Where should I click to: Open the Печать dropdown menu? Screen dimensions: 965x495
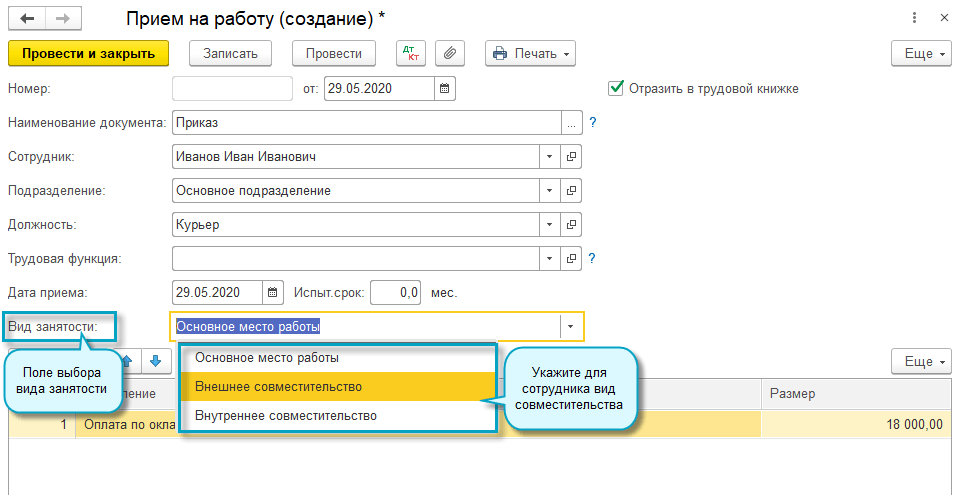(530, 53)
